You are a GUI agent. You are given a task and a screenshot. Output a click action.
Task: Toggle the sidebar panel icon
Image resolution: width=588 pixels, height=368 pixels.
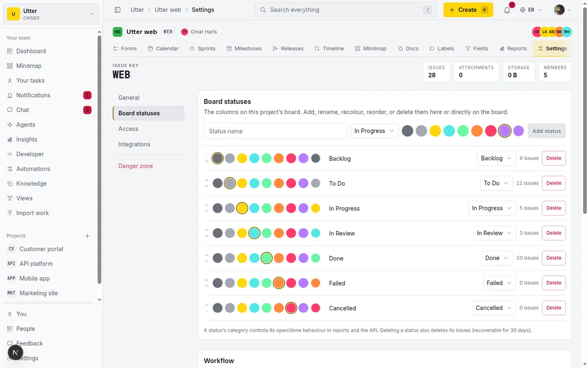click(118, 10)
